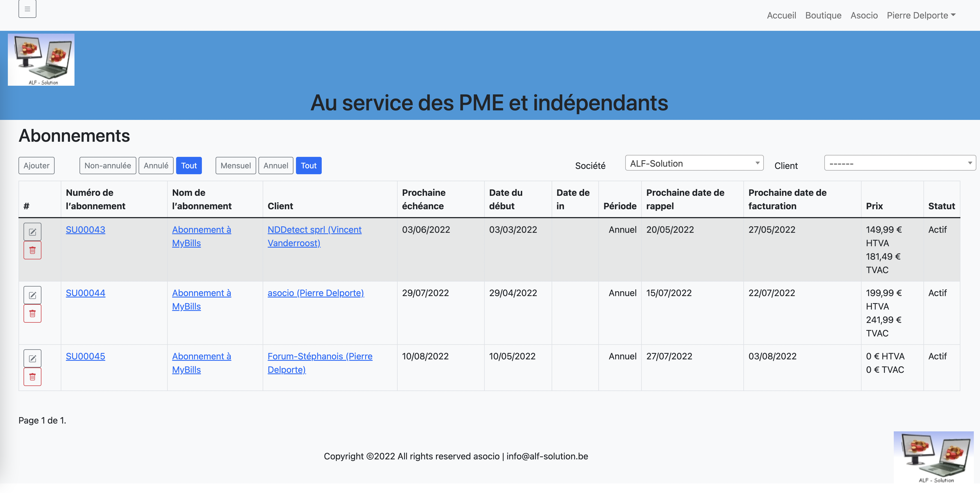Image resolution: width=980 pixels, height=493 pixels.
Task: Open the hamburger sidebar menu
Action: pyautogui.click(x=27, y=9)
